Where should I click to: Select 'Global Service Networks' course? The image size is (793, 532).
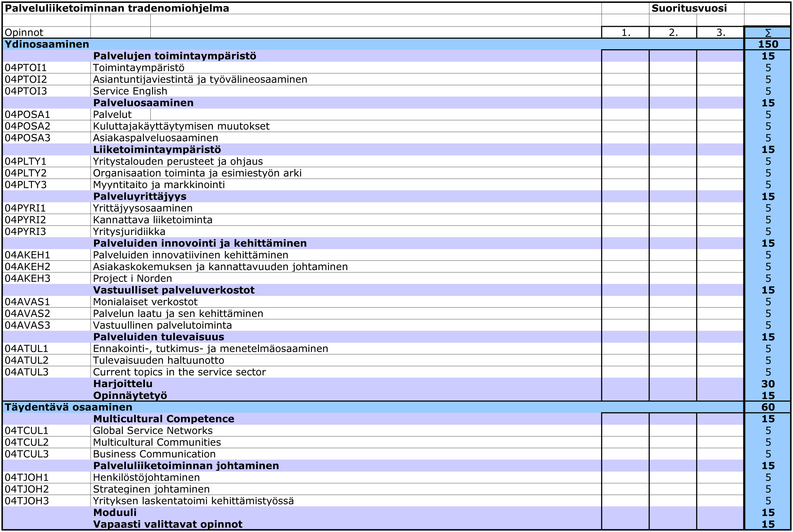click(153, 431)
